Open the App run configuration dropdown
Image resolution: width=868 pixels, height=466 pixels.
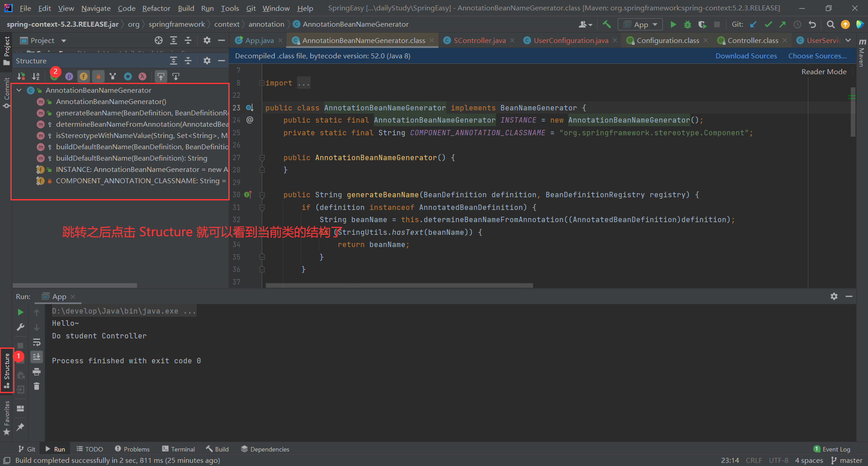tap(640, 24)
